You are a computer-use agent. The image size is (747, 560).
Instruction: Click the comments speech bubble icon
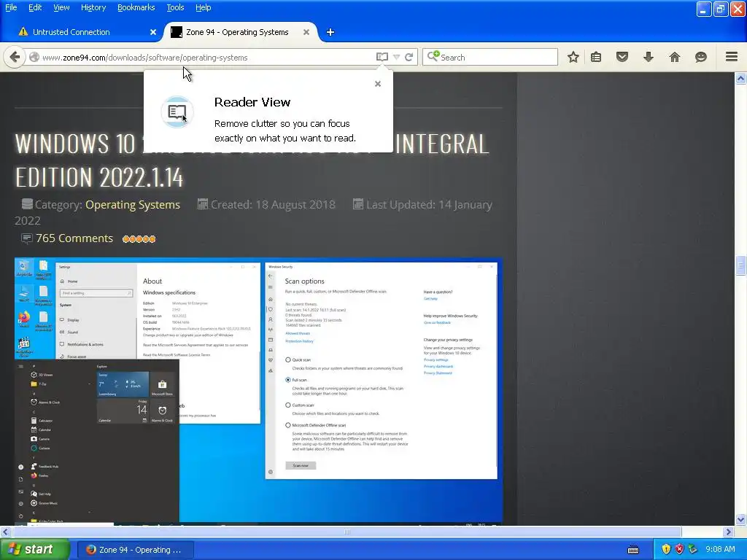(x=27, y=238)
